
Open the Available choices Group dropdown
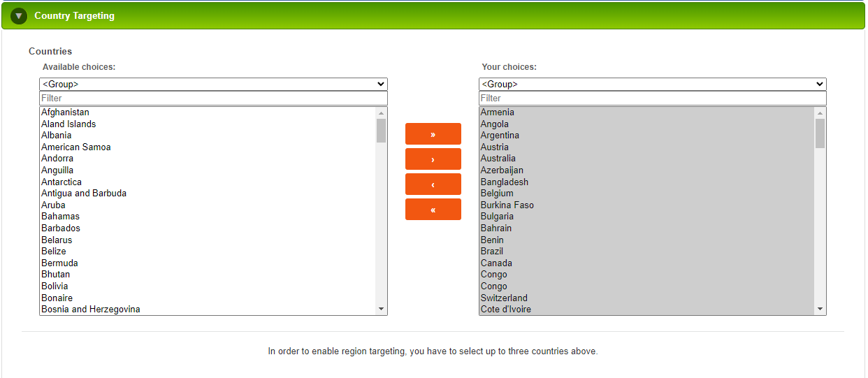(213, 84)
